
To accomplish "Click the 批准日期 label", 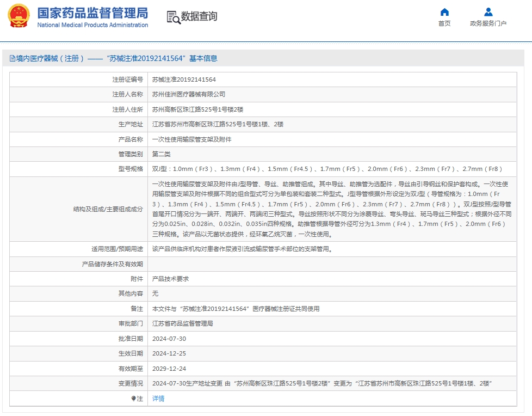I will [131, 339].
